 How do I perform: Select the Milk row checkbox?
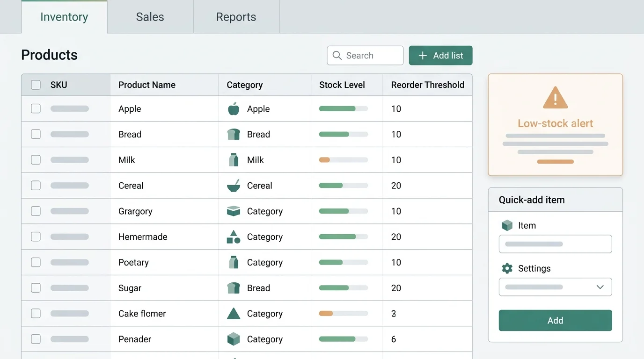(x=36, y=160)
